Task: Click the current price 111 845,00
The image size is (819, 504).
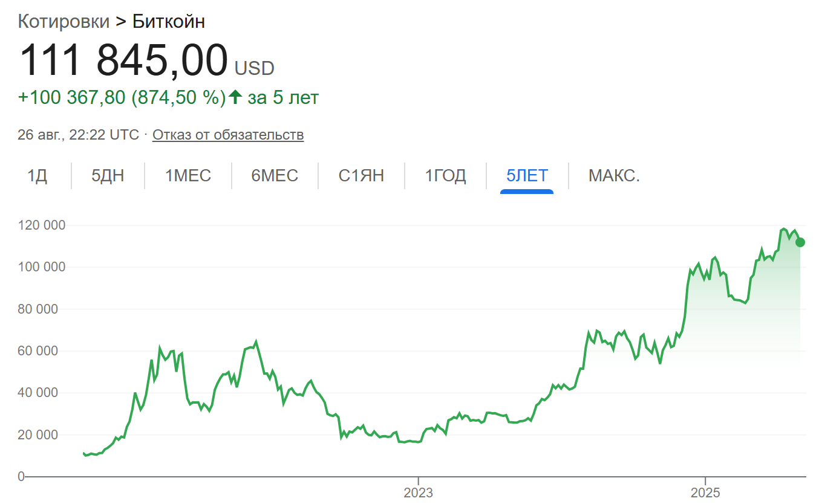Action: click(123, 60)
